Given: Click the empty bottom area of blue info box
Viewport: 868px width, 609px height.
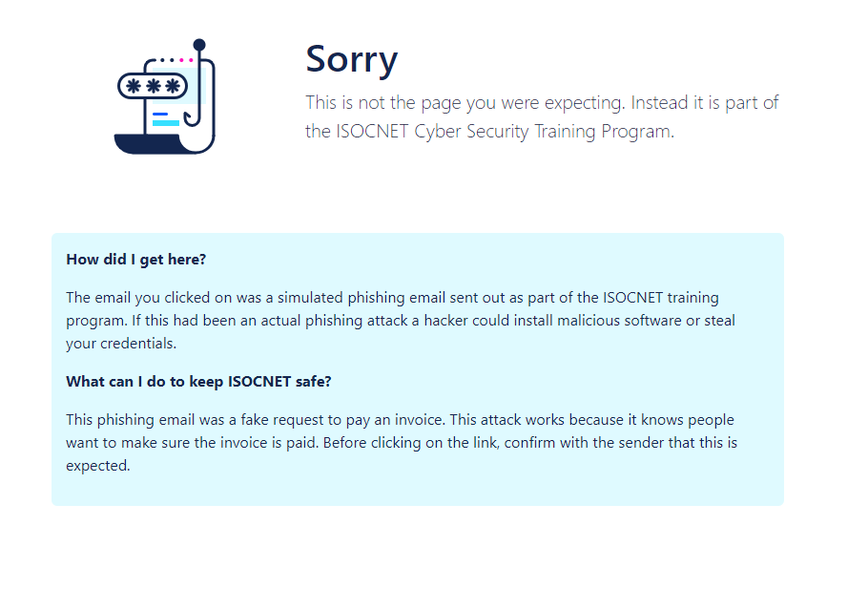Looking at the screenshot, I should tap(417, 490).
